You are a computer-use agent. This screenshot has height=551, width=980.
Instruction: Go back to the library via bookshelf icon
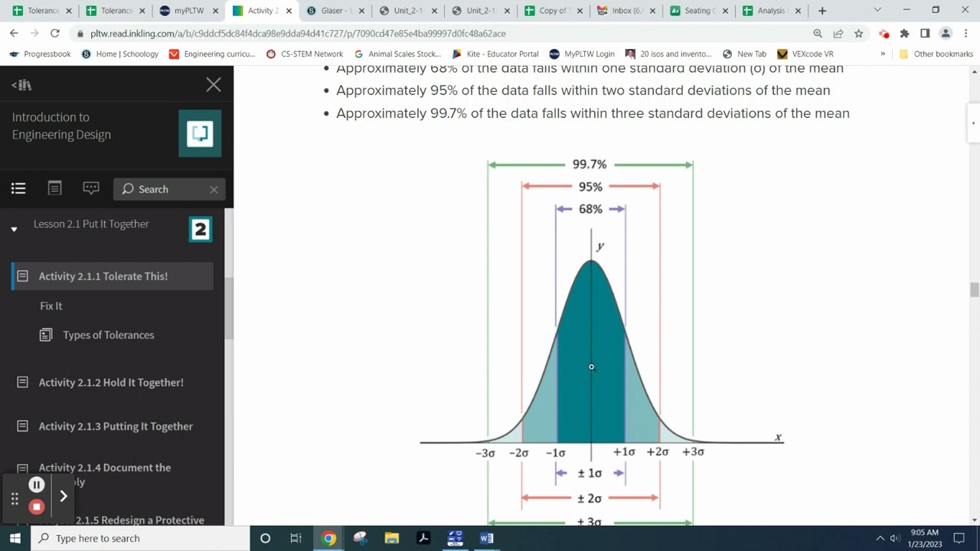21,85
